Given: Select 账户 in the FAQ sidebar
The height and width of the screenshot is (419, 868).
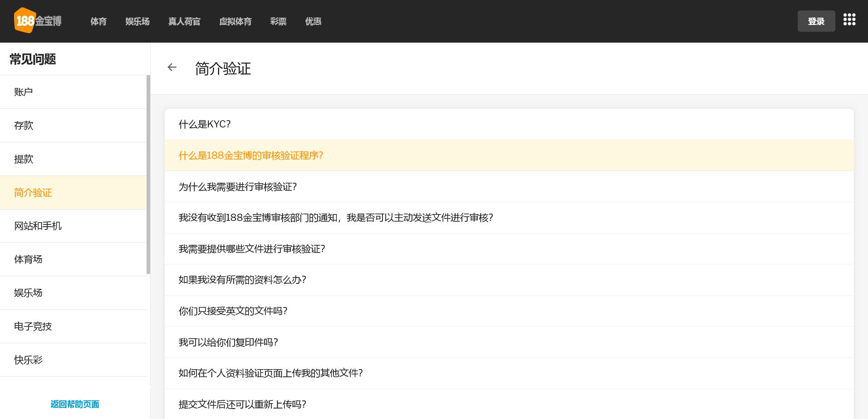Looking at the screenshot, I should coord(73,92).
